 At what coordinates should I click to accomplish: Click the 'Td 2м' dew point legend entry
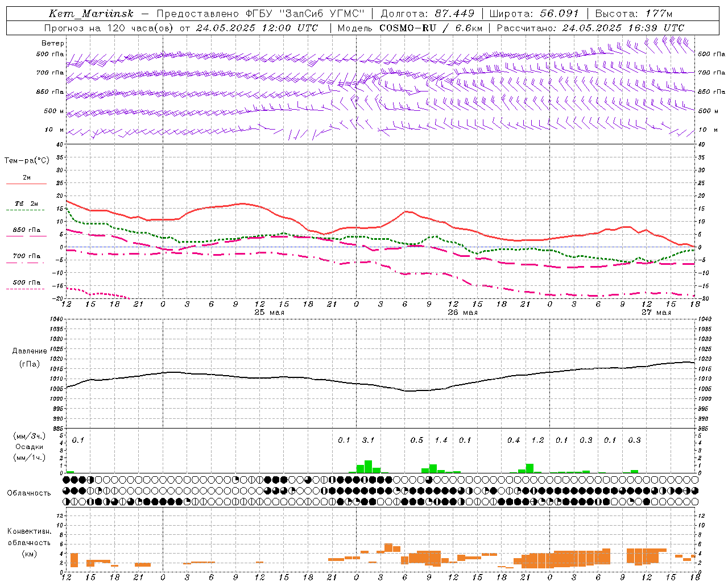click(x=27, y=203)
